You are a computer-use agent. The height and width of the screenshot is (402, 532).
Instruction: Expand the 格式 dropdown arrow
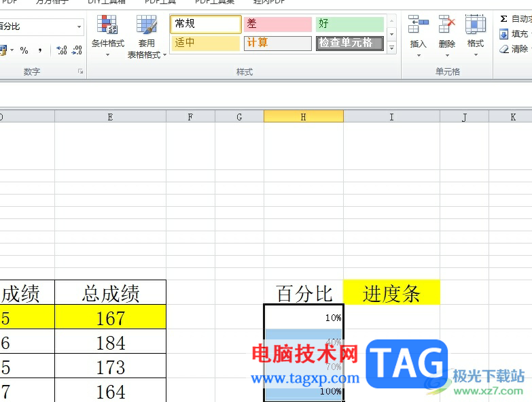[x=476, y=55]
